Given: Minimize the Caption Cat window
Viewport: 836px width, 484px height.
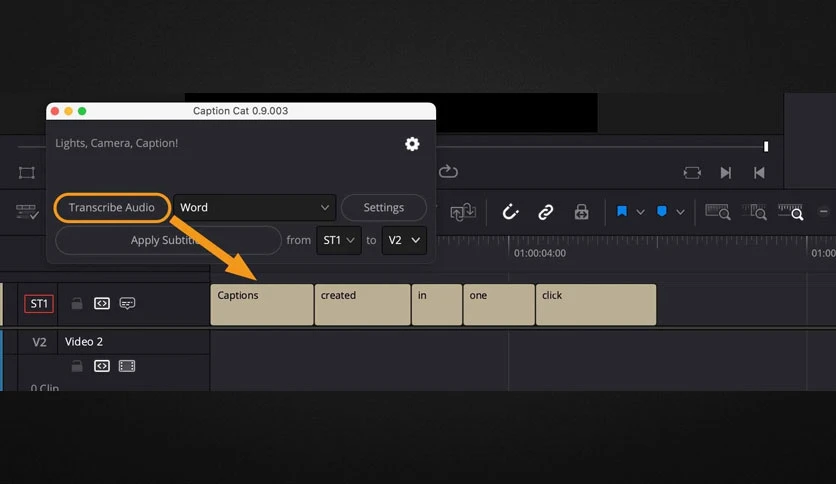Looking at the screenshot, I should click(x=68, y=111).
